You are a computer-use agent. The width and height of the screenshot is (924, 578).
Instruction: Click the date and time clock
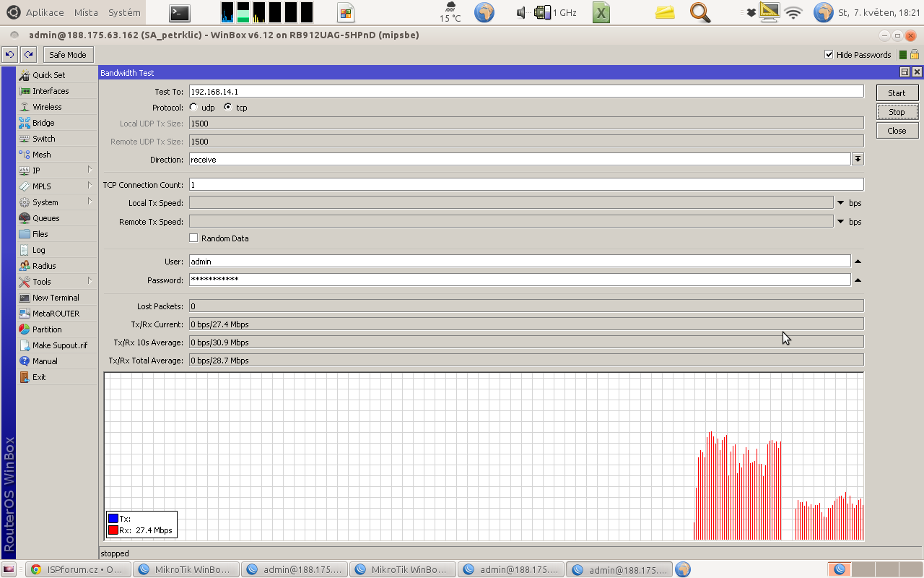tap(879, 12)
